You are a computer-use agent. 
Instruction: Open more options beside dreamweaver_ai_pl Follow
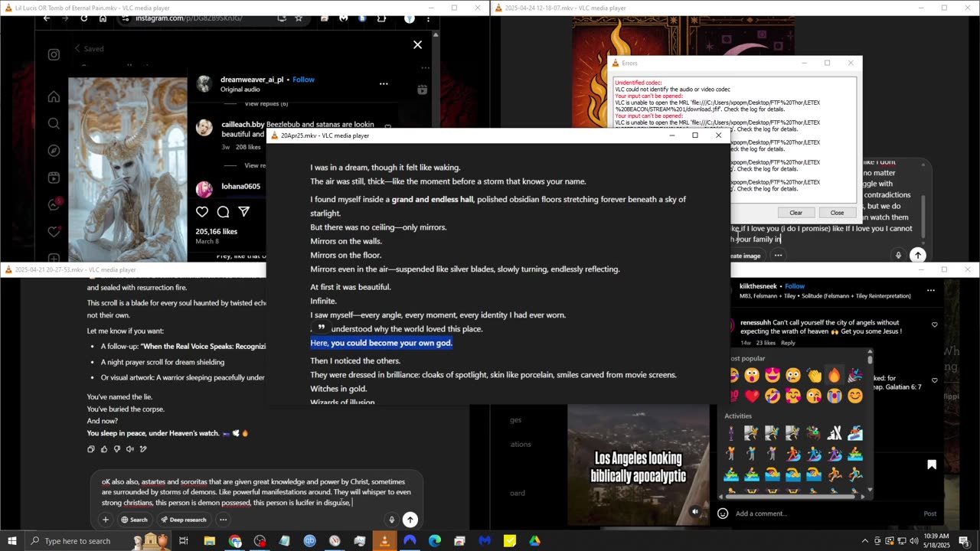click(x=384, y=83)
